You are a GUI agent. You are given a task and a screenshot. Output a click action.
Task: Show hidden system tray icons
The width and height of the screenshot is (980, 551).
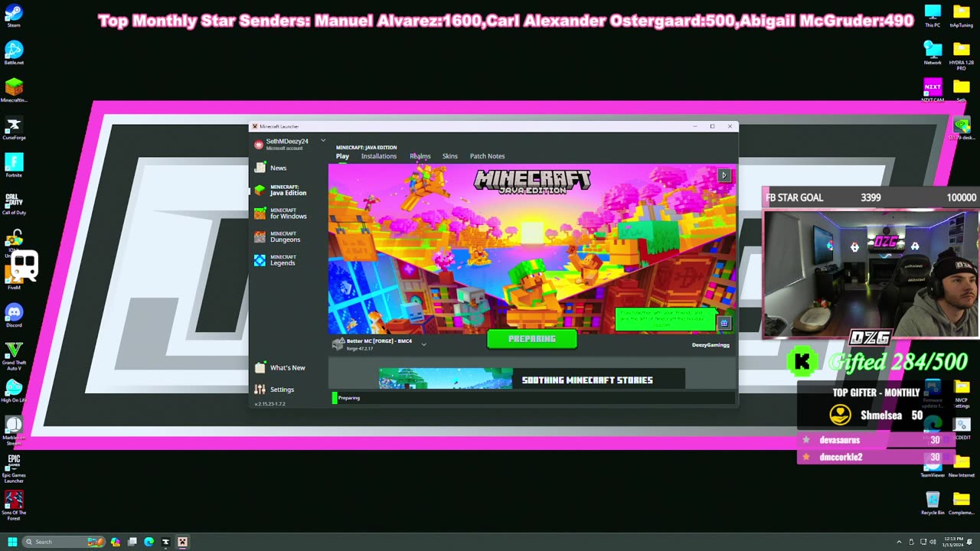tap(899, 542)
